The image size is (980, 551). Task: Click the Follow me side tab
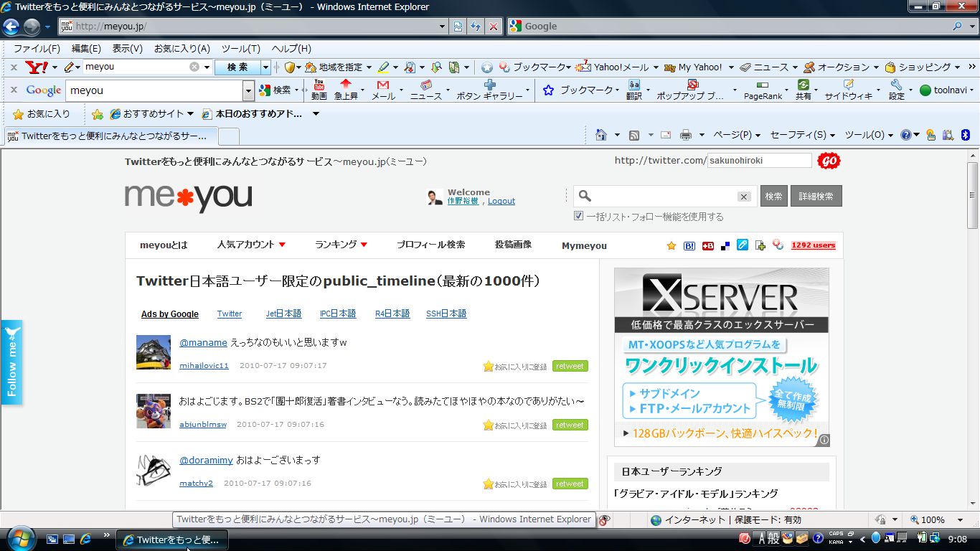pos(11,362)
